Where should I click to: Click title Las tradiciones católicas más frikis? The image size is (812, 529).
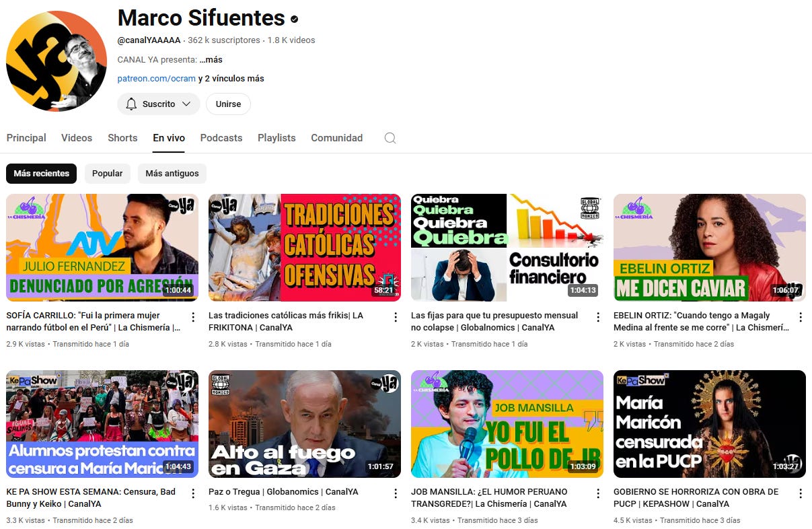click(x=286, y=322)
